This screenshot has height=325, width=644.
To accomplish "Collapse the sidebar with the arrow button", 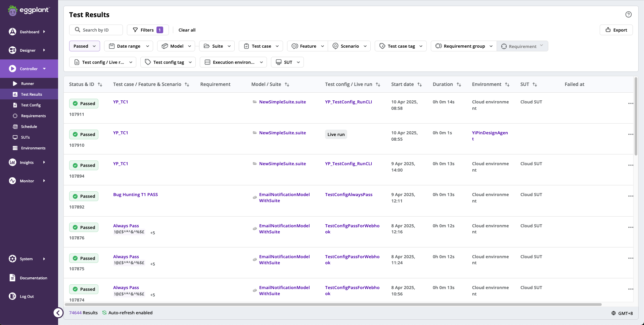I will 58,313.
